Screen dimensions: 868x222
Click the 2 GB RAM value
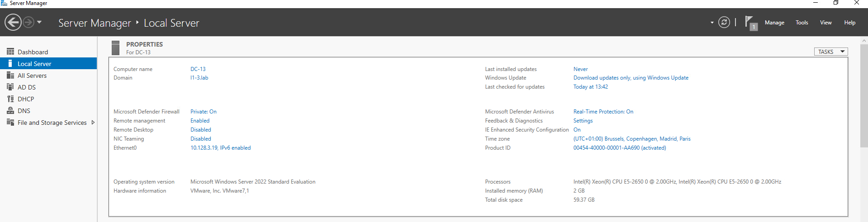pyautogui.click(x=579, y=191)
